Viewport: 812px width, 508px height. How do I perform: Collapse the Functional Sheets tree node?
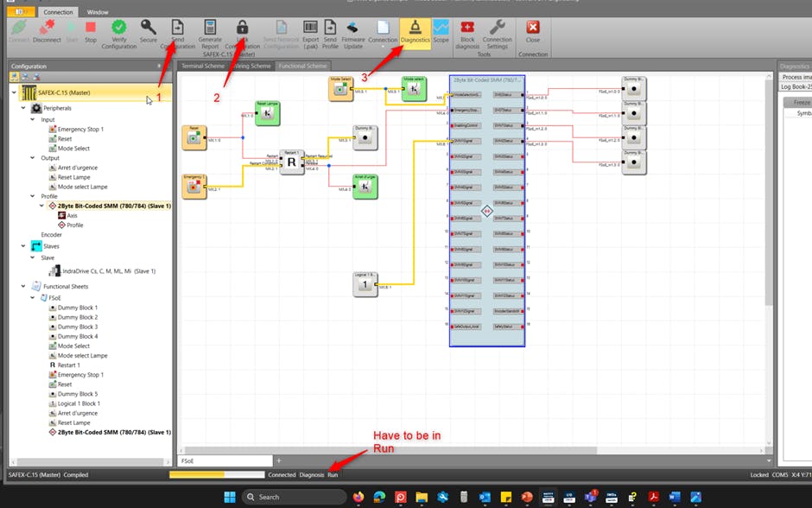(x=25, y=286)
